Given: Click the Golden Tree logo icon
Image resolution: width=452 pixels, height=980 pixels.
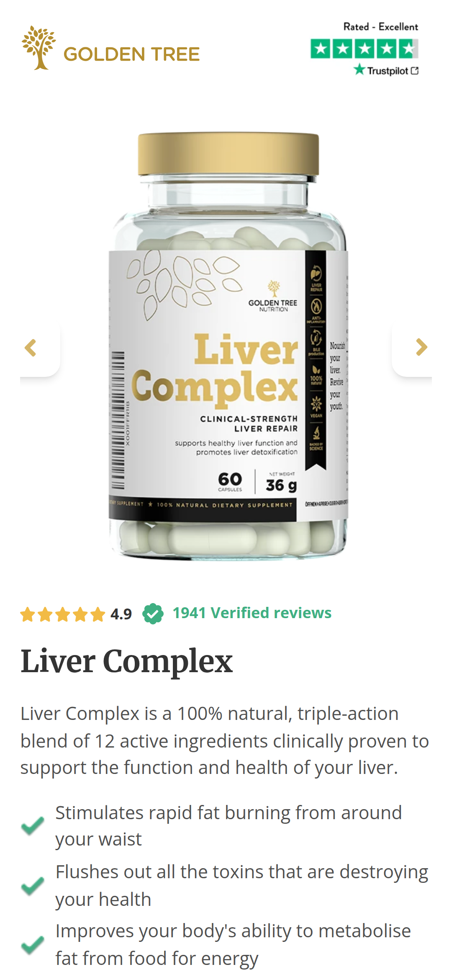Looking at the screenshot, I should pyautogui.click(x=39, y=48).
